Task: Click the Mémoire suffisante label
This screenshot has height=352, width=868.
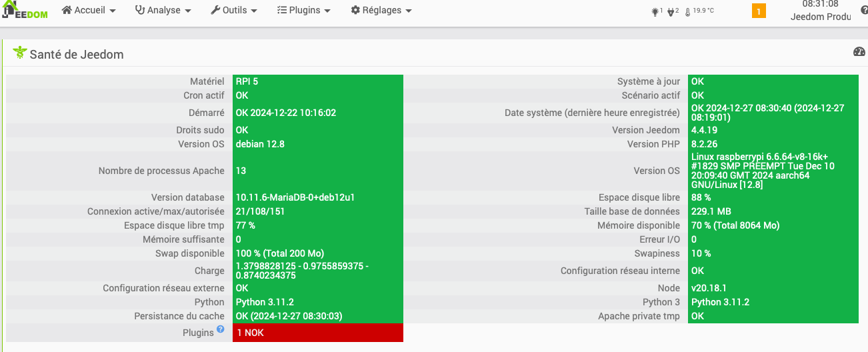Action: [x=183, y=239]
